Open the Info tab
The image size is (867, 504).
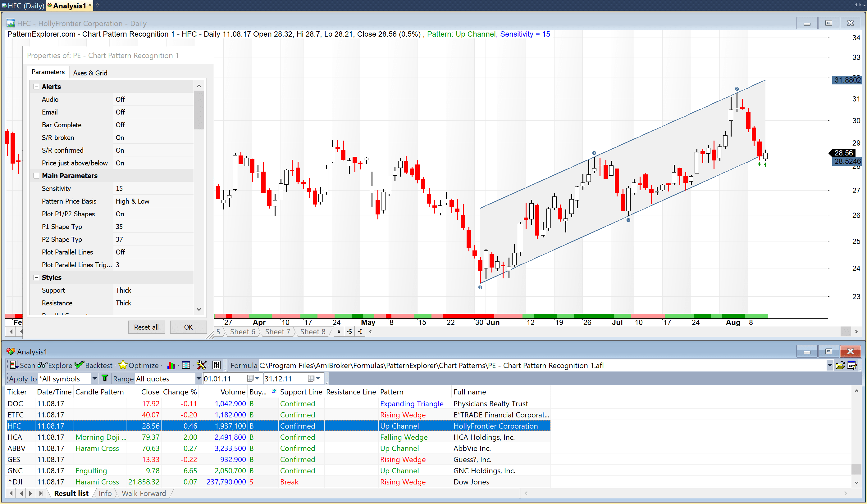pyautogui.click(x=105, y=493)
